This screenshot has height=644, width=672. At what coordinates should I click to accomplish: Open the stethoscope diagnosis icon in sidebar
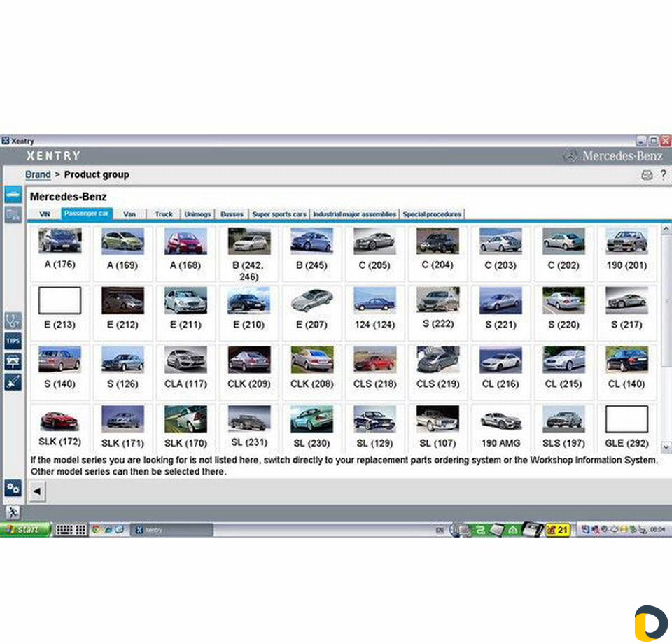click(13, 320)
